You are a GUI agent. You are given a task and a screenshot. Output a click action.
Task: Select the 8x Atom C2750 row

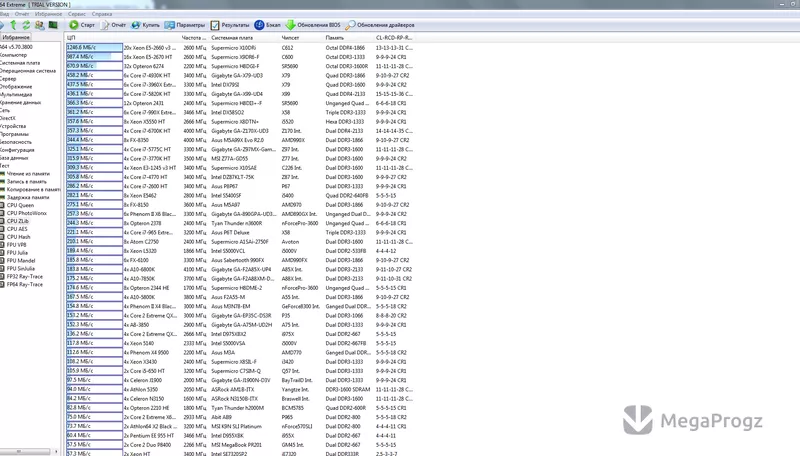coord(240,242)
